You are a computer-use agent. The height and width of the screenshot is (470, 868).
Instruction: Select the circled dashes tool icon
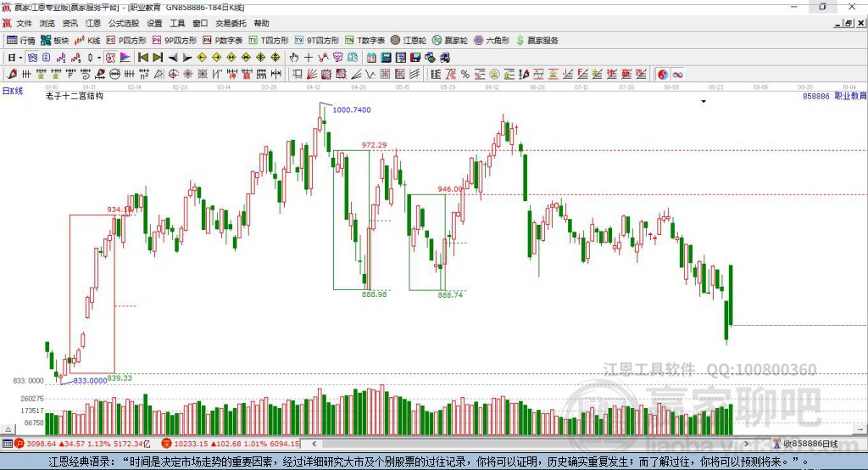tap(114, 75)
